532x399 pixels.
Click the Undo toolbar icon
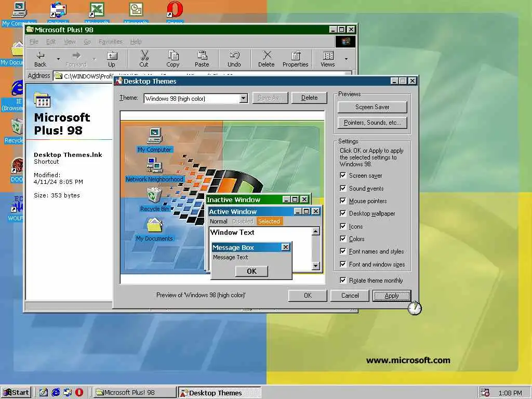[234, 59]
